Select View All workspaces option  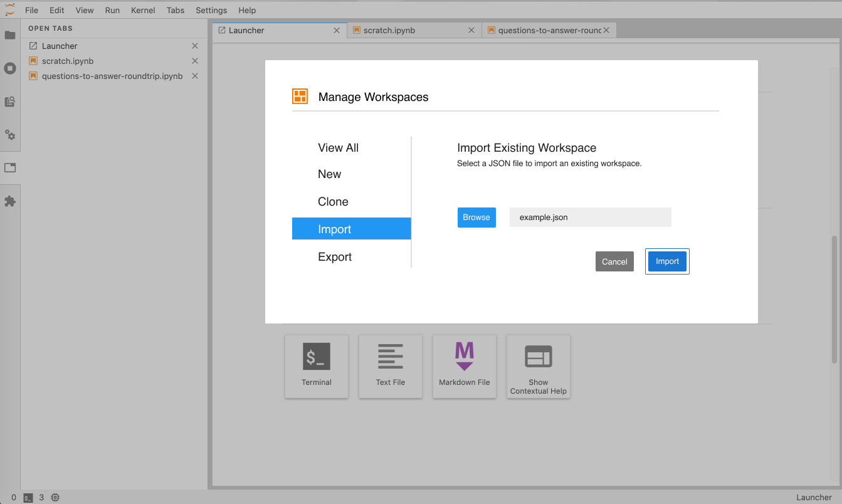[x=338, y=147]
